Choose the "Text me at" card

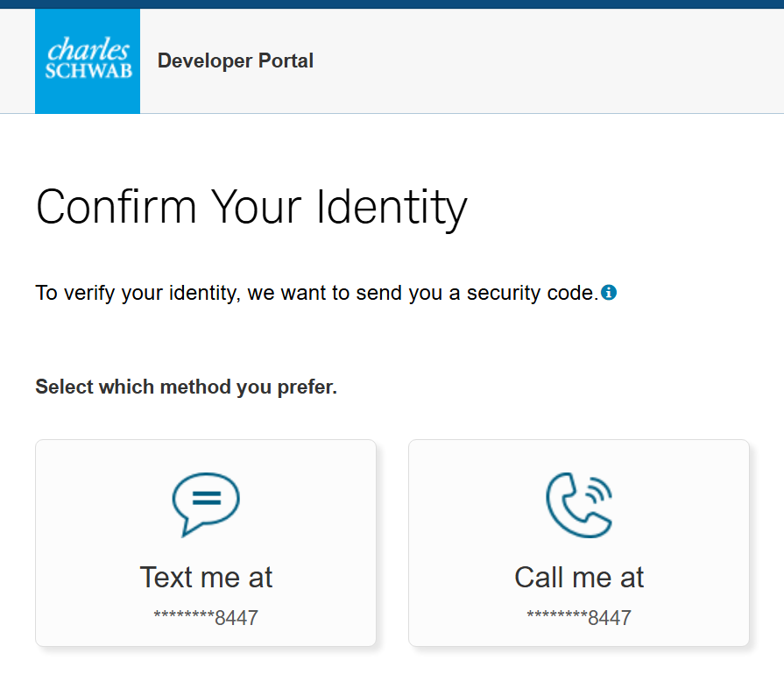206,543
